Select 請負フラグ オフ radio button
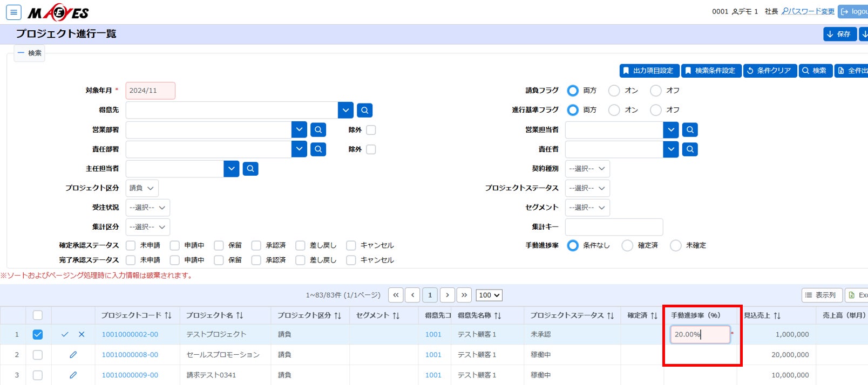868x385 pixels. (656, 91)
